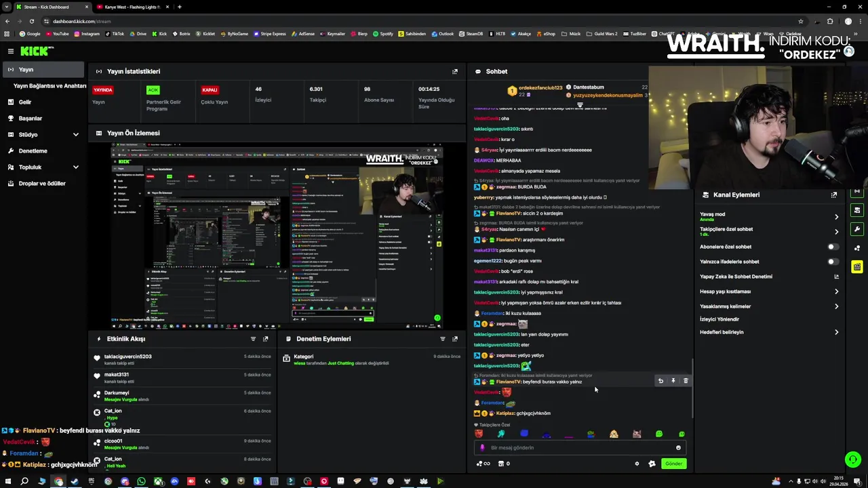868x488 pixels.
Task: Open chat settings gear icon
Action: coord(637,464)
